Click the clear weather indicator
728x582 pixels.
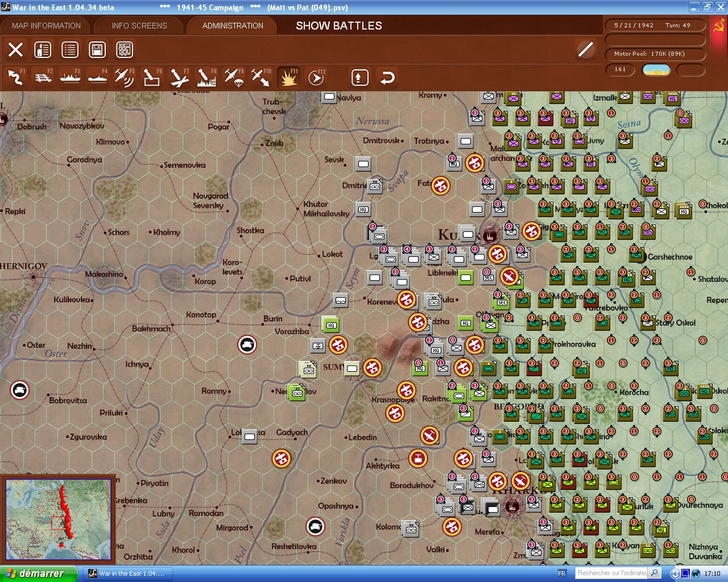click(656, 70)
